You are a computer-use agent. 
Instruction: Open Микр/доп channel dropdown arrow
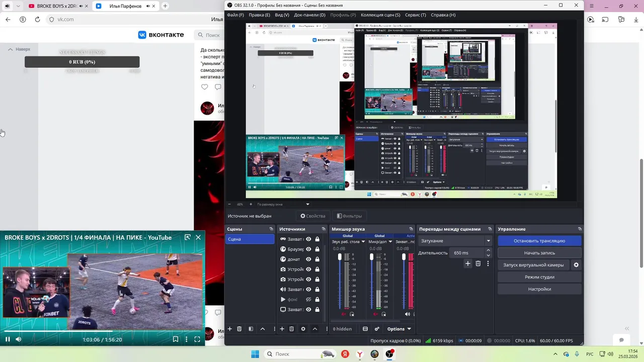(390, 242)
